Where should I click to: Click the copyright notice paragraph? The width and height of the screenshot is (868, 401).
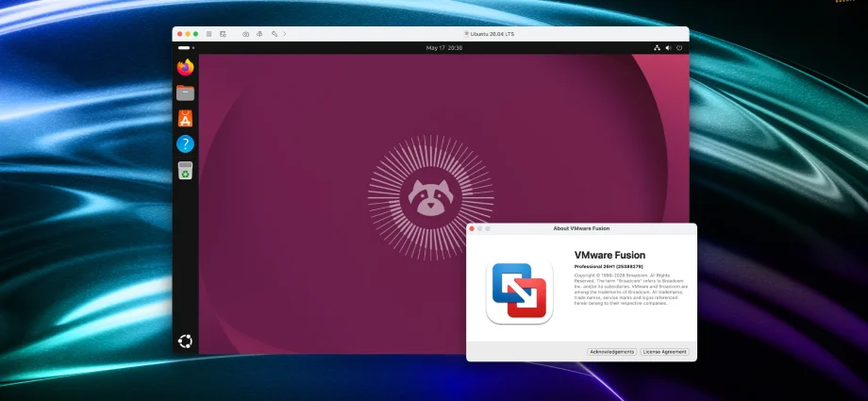(631, 289)
